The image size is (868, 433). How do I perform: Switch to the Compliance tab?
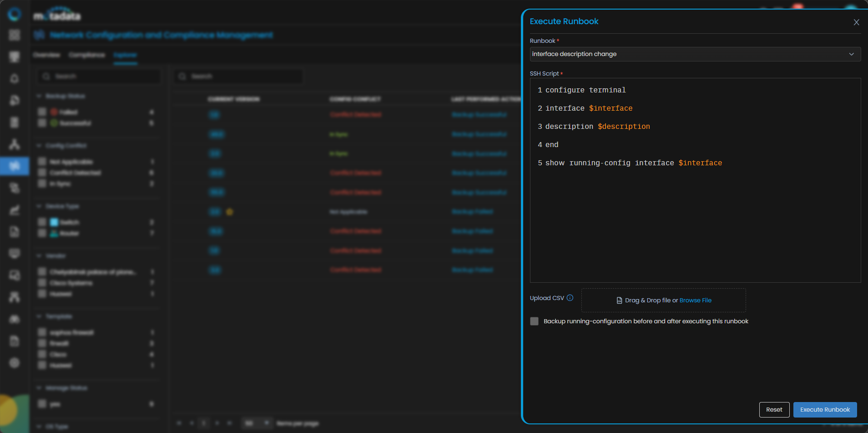point(87,55)
